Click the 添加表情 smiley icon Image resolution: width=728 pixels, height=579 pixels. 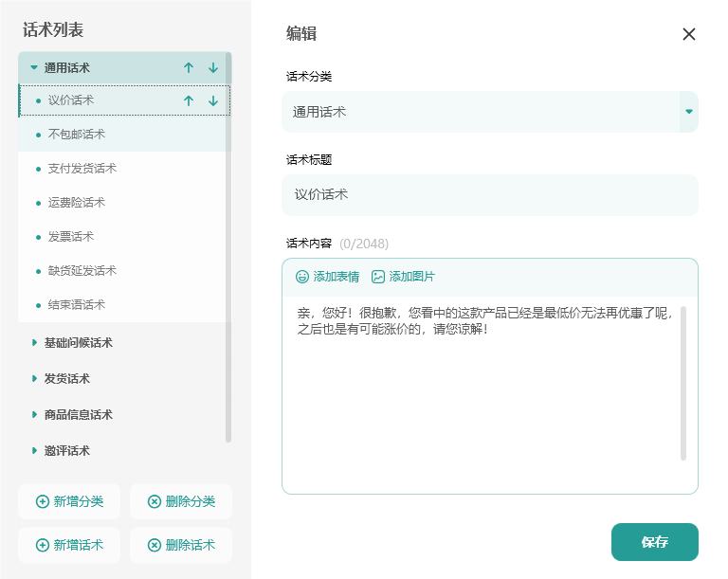tap(302, 277)
